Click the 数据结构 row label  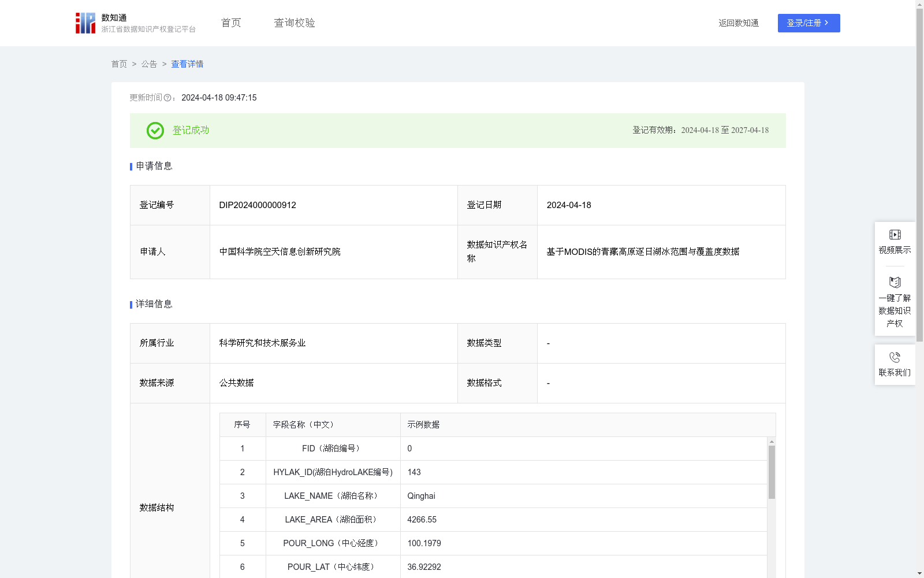pyautogui.click(x=157, y=507)
